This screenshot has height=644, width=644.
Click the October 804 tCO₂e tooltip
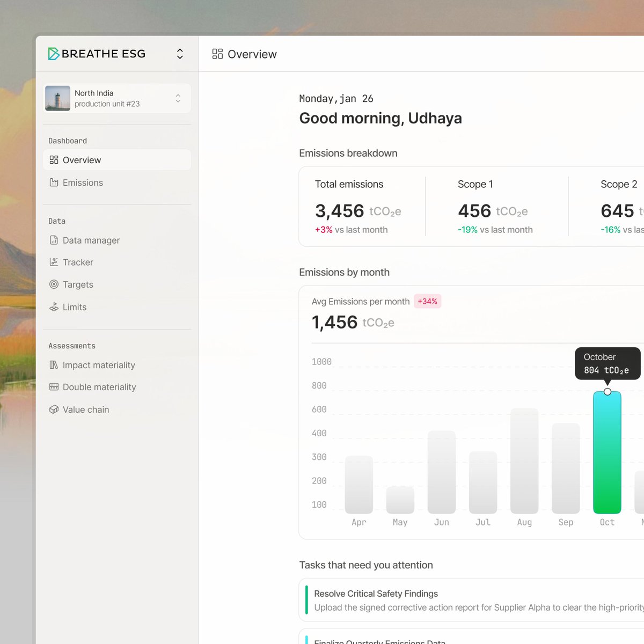coord(608,363)
